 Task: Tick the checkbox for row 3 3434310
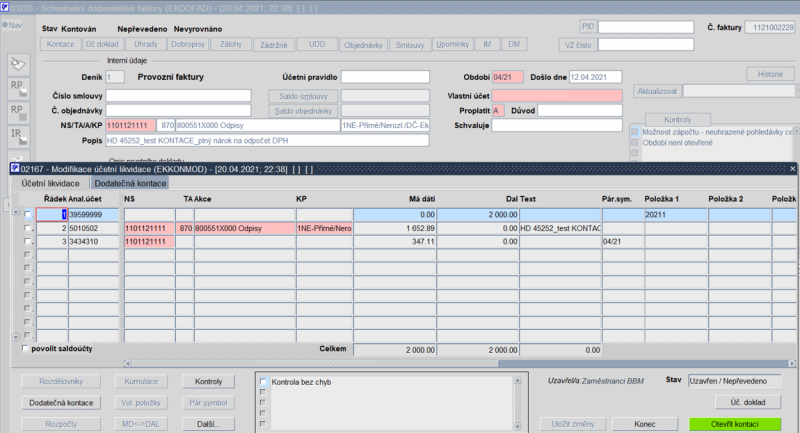[x=28, y=241]
